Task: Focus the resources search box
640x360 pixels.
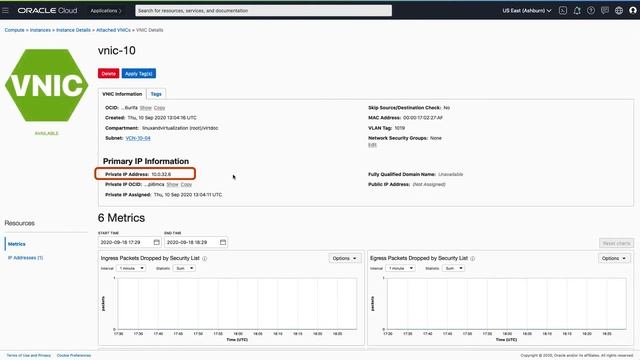Action: click(x=264, y=11)
